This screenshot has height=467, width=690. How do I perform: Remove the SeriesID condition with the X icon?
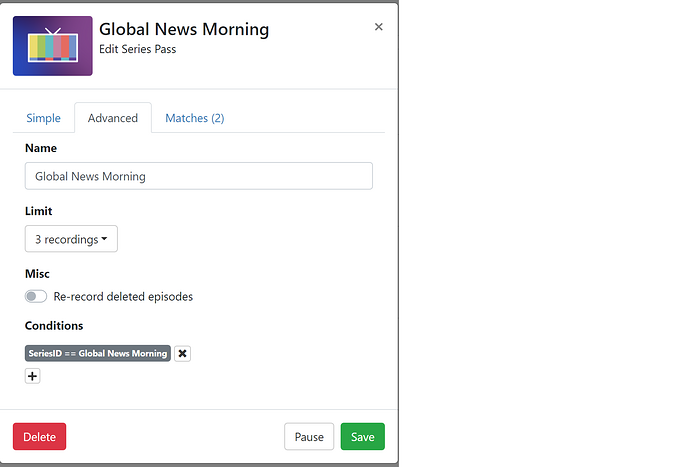(182, 353)
